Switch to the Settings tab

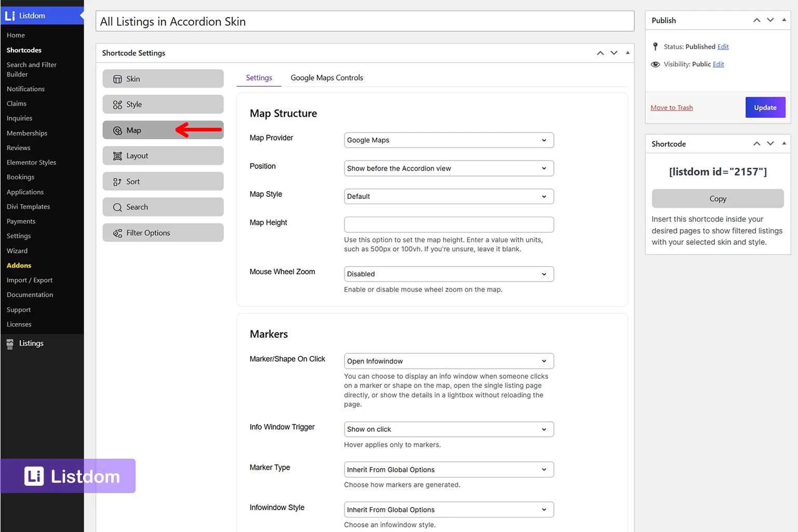259,78
